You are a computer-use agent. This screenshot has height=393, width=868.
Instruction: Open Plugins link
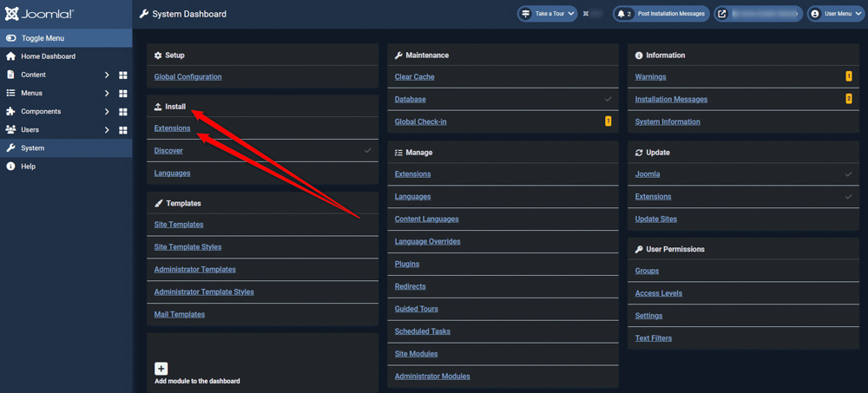point(407,264)
